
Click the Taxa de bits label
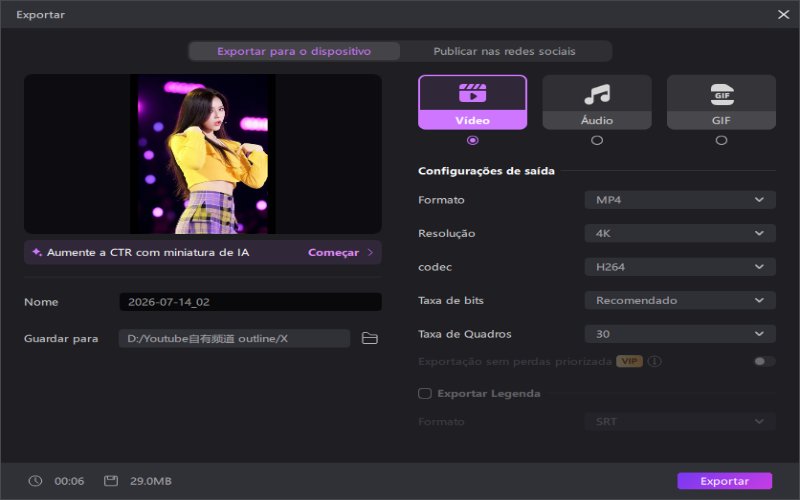[x=451, y=301]
